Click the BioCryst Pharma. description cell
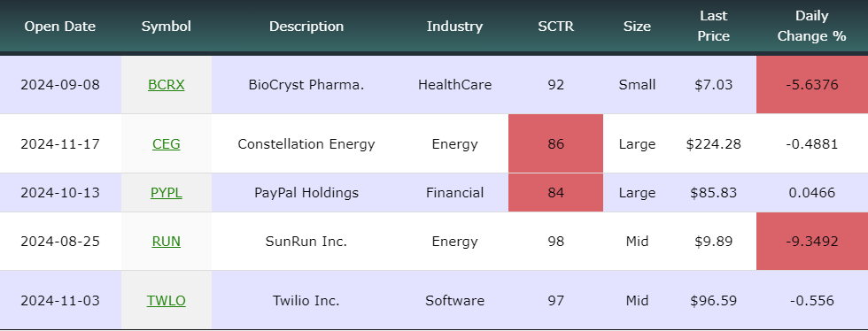This screenshot has height=331, width=868. [306, 85]
